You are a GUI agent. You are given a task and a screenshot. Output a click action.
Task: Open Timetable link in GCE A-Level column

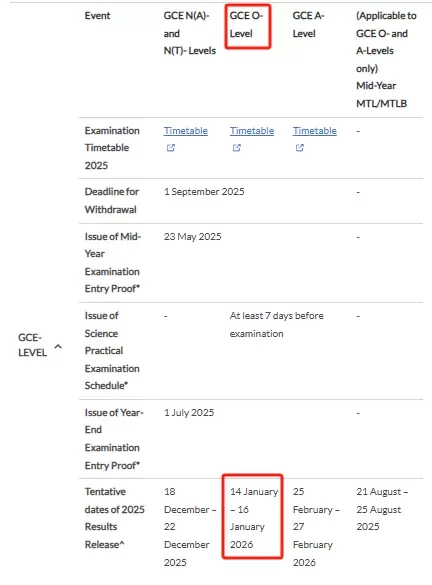tap(314, 131)
